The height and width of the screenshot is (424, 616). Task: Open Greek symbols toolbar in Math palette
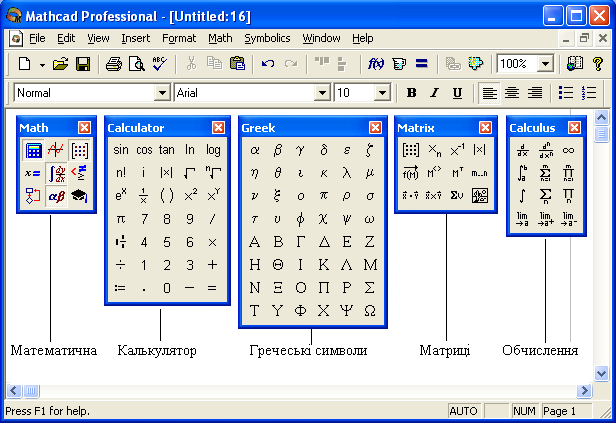(x=56, y=196)
